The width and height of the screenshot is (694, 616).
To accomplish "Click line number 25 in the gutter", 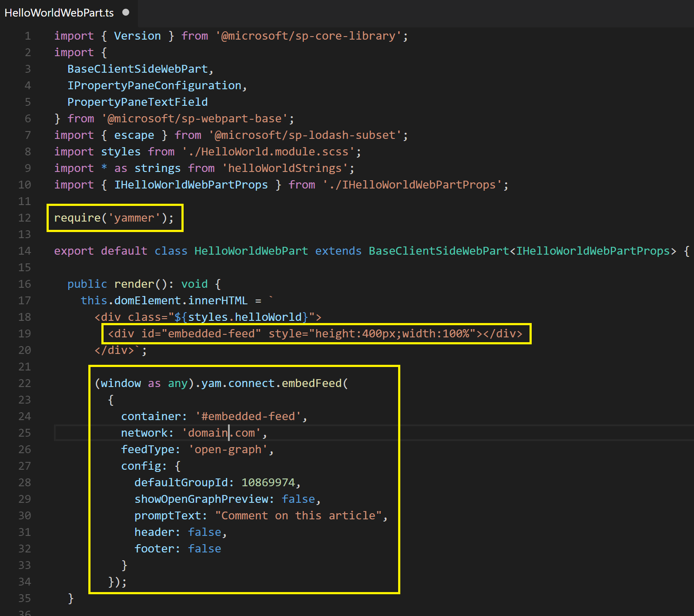I will tap(25, 433).
